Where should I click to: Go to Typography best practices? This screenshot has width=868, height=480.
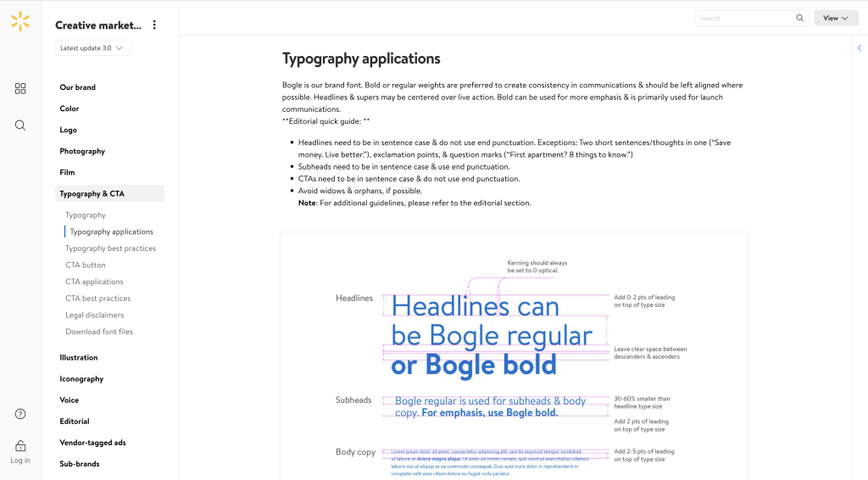coord(111,248)
